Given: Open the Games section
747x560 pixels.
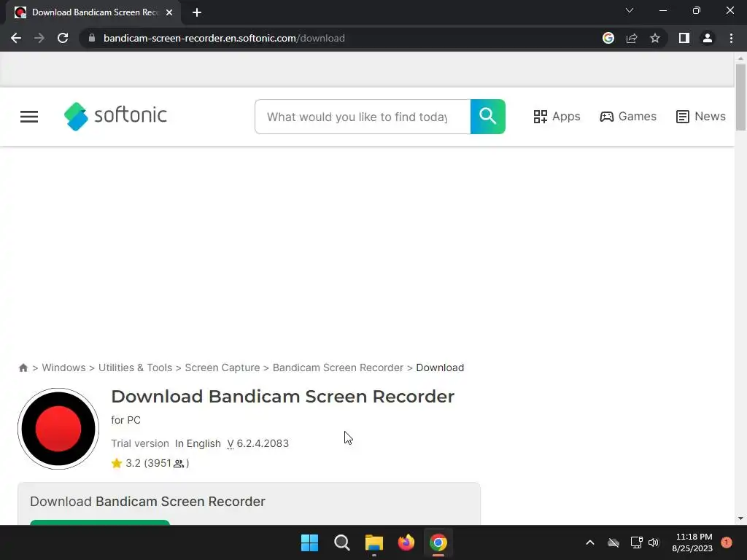Looking at the screenshot, I should [628, 117].
